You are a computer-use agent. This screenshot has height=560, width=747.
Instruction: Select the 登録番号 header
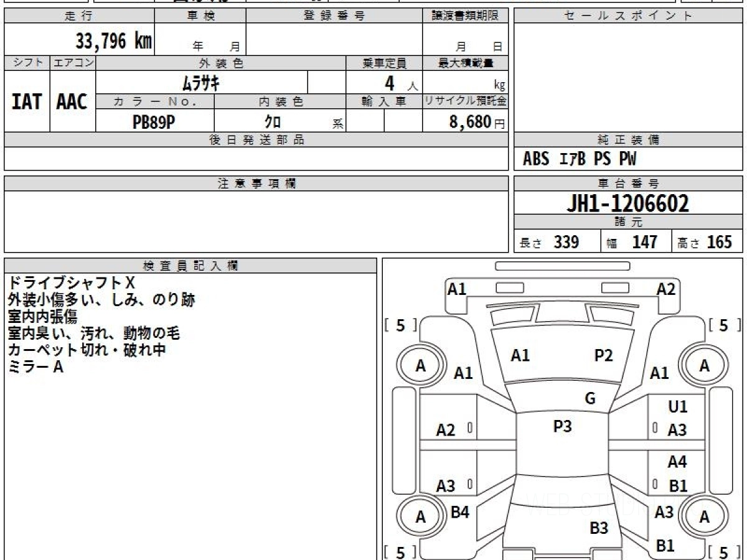(334, 16)
